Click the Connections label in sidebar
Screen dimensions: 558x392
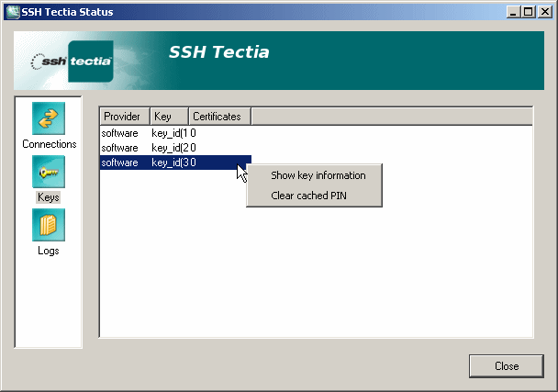click(50, 144)
